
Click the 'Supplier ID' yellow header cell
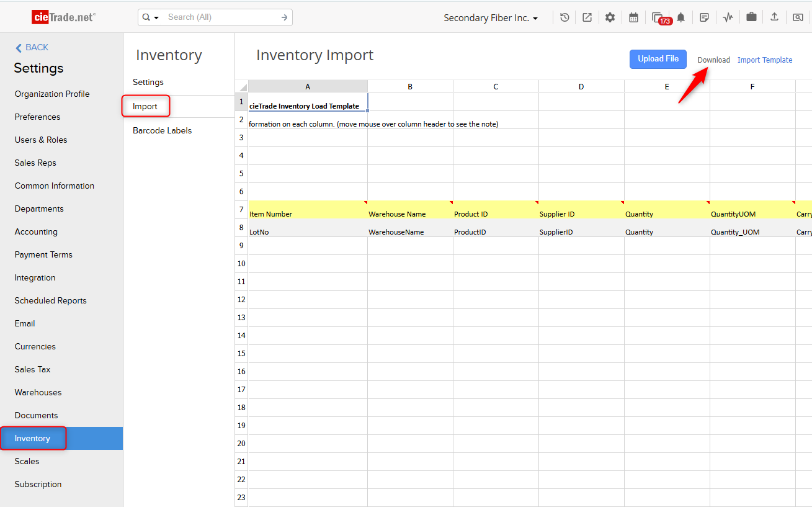click(x=581, y=210)
